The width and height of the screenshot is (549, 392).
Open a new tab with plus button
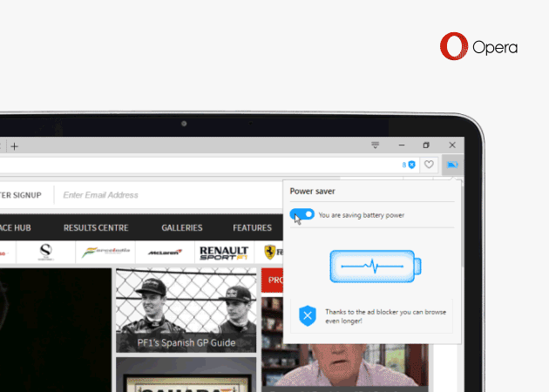click(14, 146)
